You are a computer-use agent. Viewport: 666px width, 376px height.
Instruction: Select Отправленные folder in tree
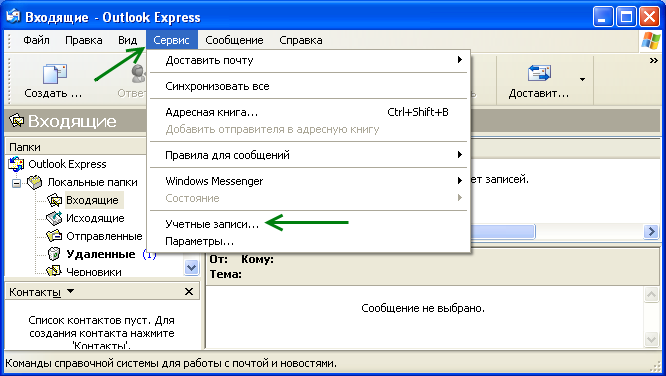pyautogui.click(x=104, y=236)
